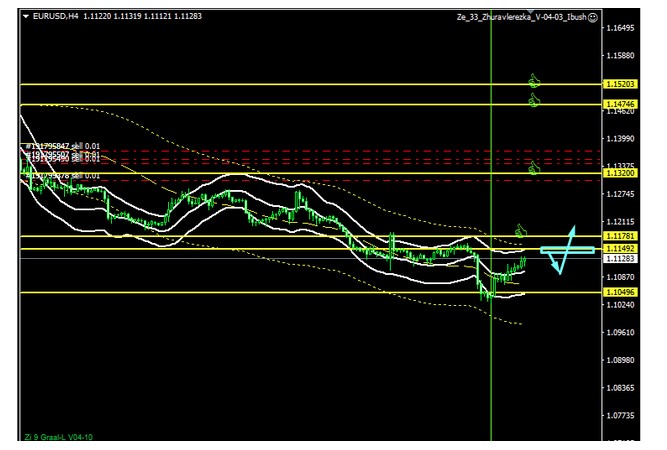Viewport: 667px width, 450px height.
Task: Click the thumbs-up icon above the 1.15203 line
Action: (534, 77)
